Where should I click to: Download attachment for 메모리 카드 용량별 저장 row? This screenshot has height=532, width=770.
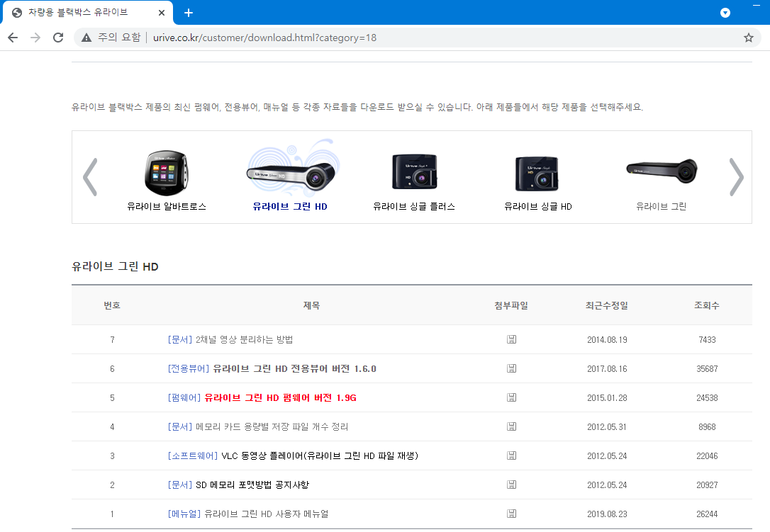coord(511,426)
